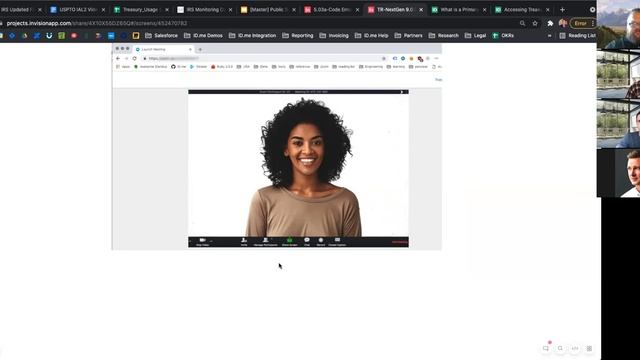640x360 pixels.
Task: Open the OKRs bookmark
Action: (x=503, y=36)
